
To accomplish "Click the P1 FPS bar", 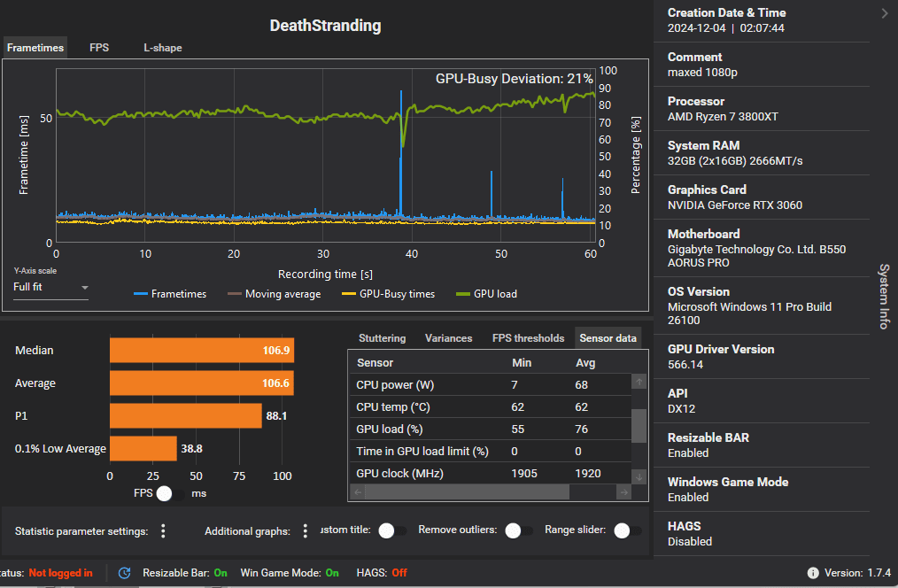I will tap(186, 415).
